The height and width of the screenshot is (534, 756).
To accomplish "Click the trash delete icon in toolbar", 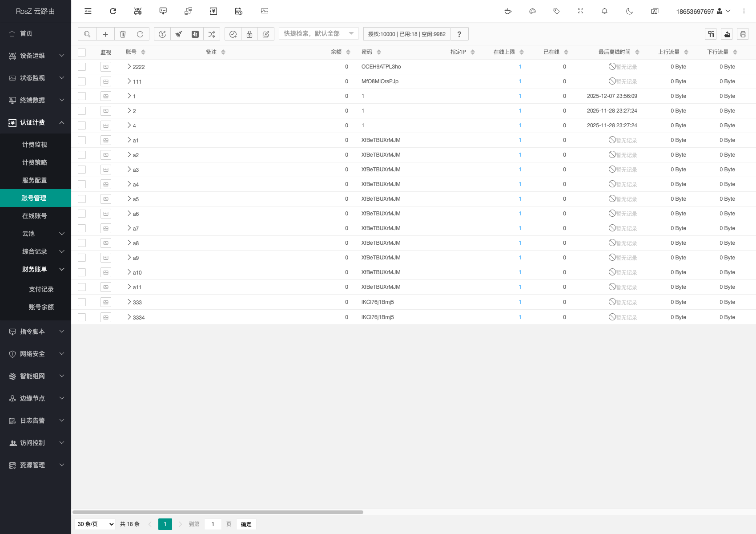I will 123,34.
